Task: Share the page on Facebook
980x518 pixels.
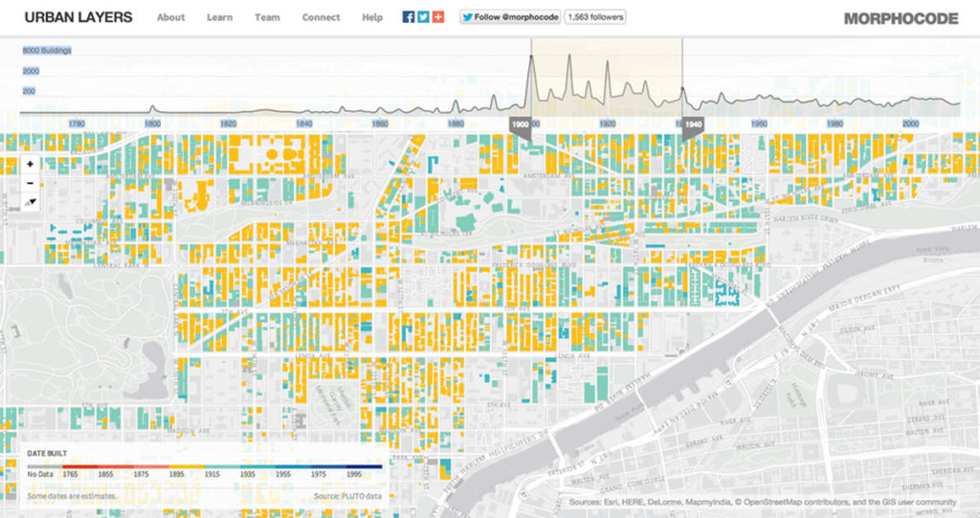Action: click(x=409, y=17)
